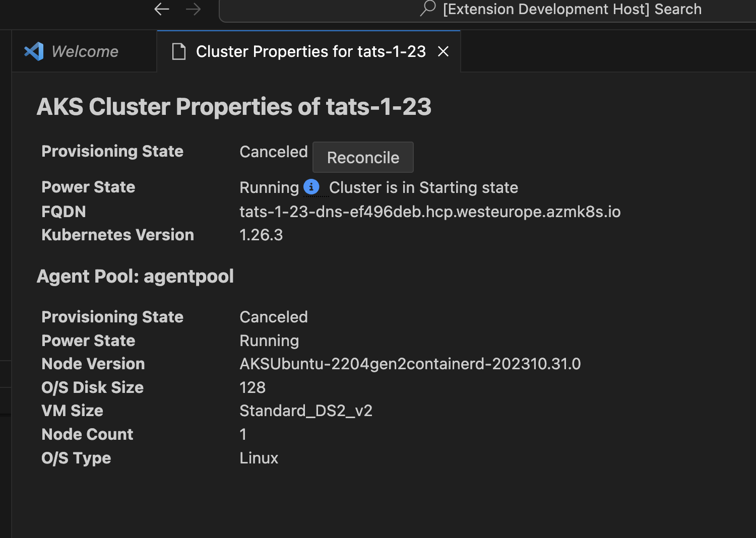Select the Cluster Properties for tats-1-23 tab
Screen dimensions: 756x538
pyautogui.click(x=309, y=51)
